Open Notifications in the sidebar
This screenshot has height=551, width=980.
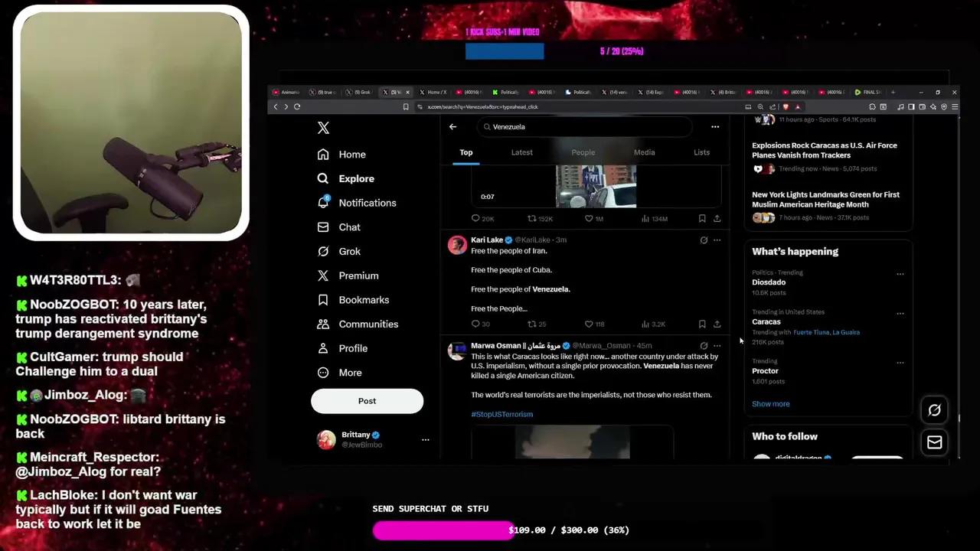pos(357,203)
